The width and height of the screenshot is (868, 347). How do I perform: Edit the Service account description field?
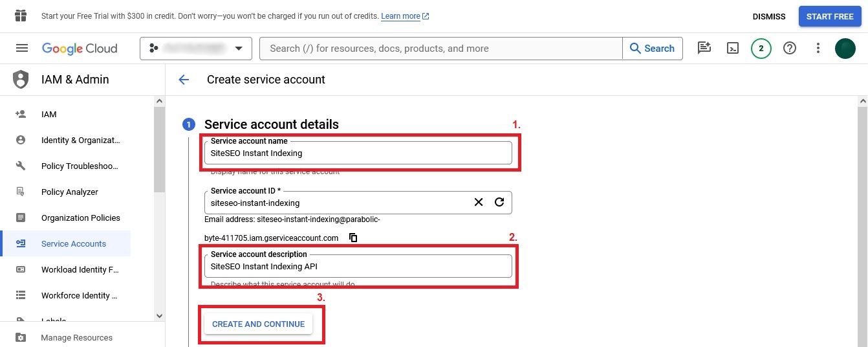358,266
